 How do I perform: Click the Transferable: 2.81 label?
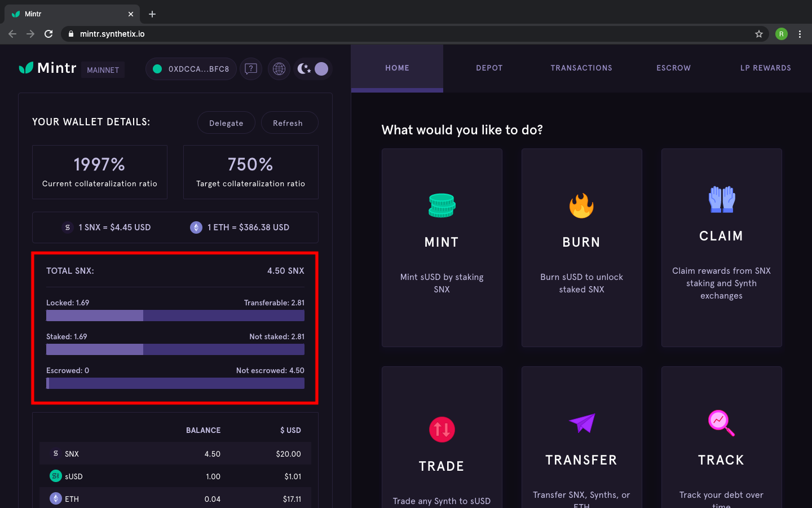(274, 303)
